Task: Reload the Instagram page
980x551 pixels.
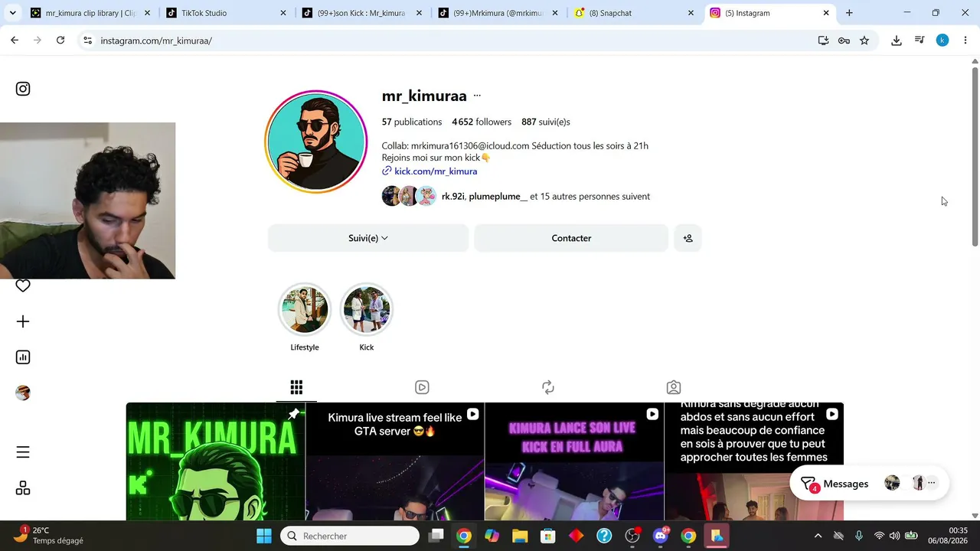Action: 60,41
